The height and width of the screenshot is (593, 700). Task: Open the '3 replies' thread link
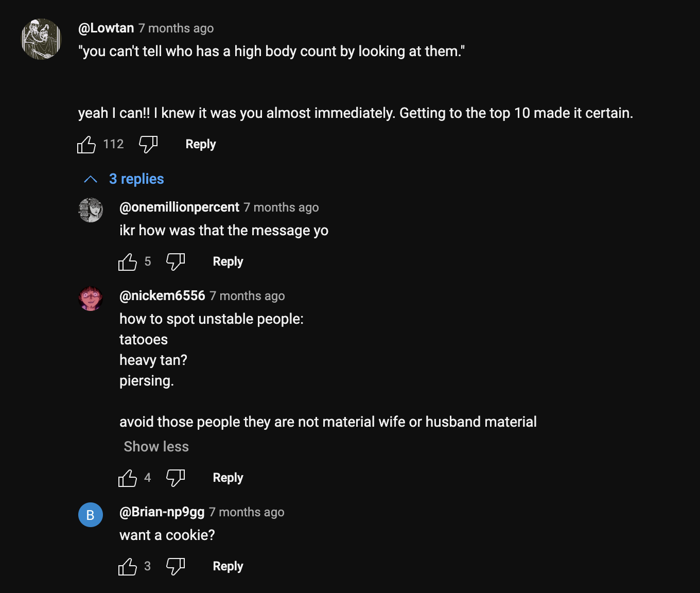tap(136, 179)
